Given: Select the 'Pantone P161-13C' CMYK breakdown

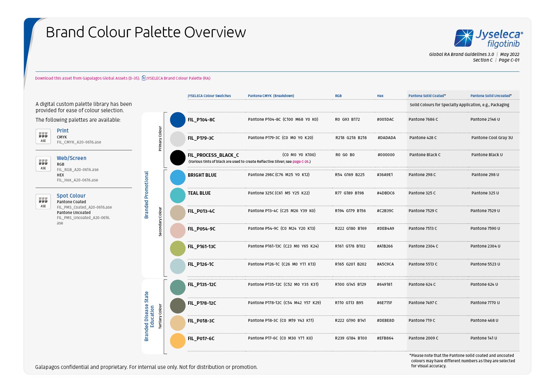Looking at the screenshot, I should [x=283, y=246].
